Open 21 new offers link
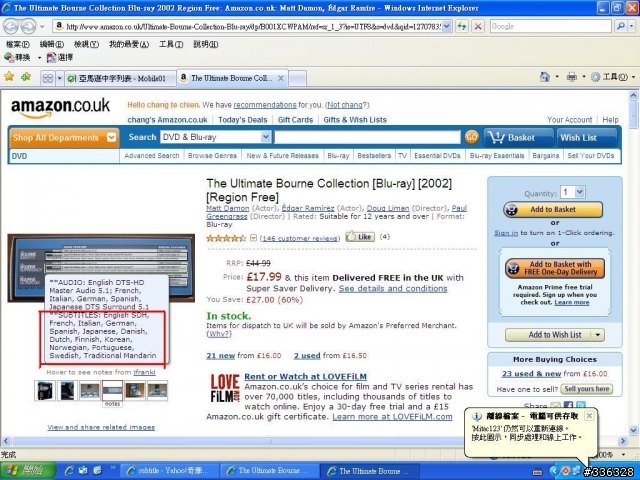This screenshot has height=480, width=640. tap(220, 356)
